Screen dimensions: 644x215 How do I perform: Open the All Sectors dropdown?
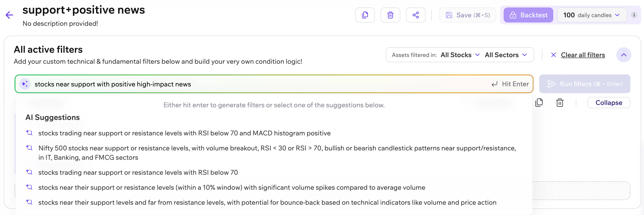point(506,55)
